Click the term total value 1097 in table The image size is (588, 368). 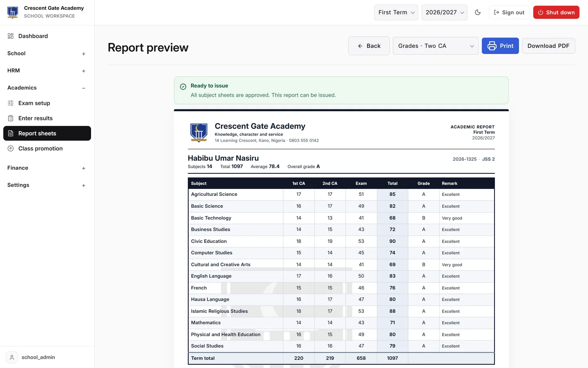point(392,358)
